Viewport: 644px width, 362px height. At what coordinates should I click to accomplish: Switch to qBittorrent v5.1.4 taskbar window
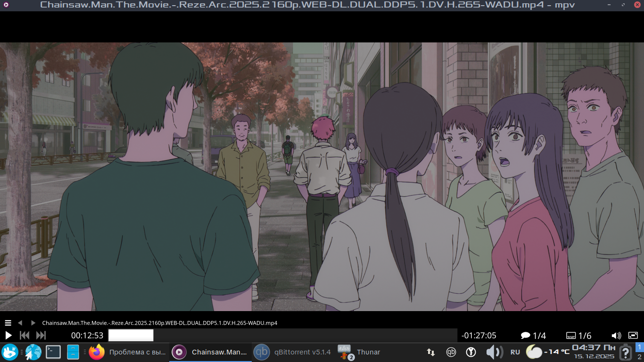point(292,352)
